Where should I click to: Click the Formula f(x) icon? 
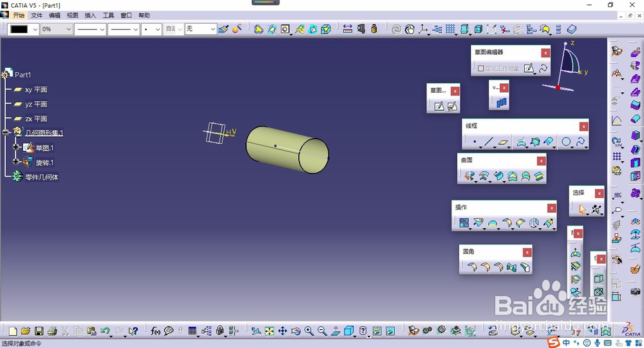[x=155, y=331]
